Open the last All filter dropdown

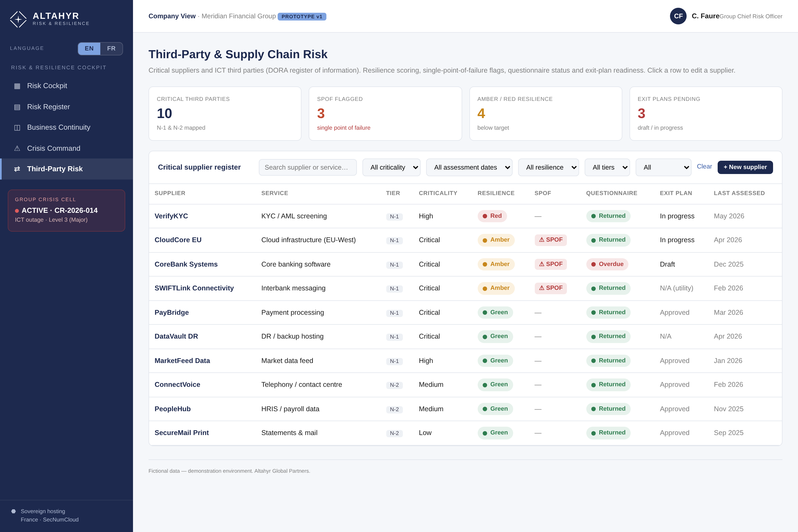pos(663,167)
